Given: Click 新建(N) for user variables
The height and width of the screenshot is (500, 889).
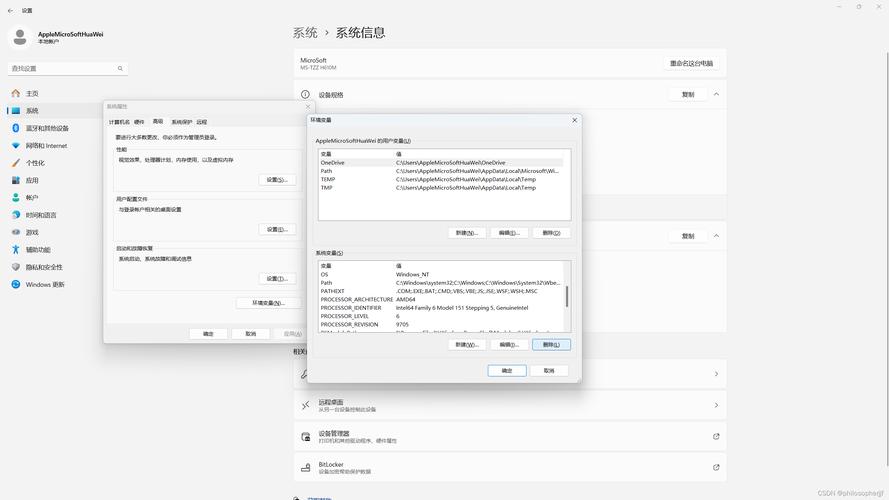Looking at the screenshot, I should (x=467, y=233).
